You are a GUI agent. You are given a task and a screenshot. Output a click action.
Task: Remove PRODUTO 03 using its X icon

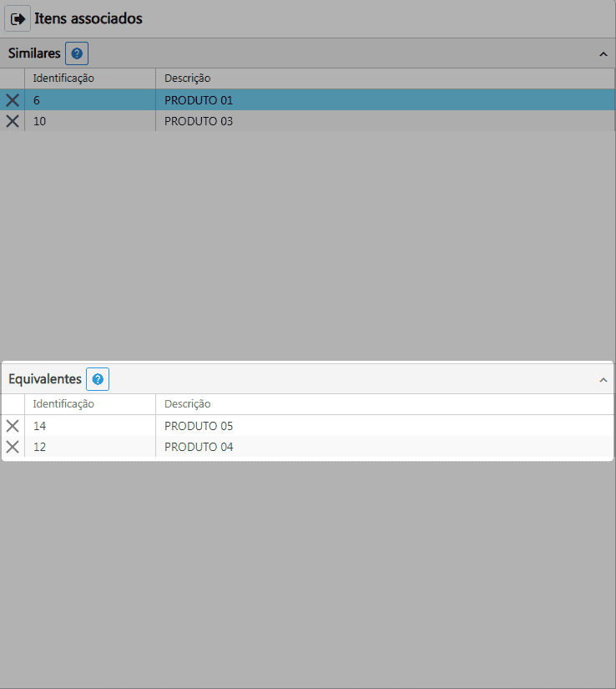pos(13,121)
